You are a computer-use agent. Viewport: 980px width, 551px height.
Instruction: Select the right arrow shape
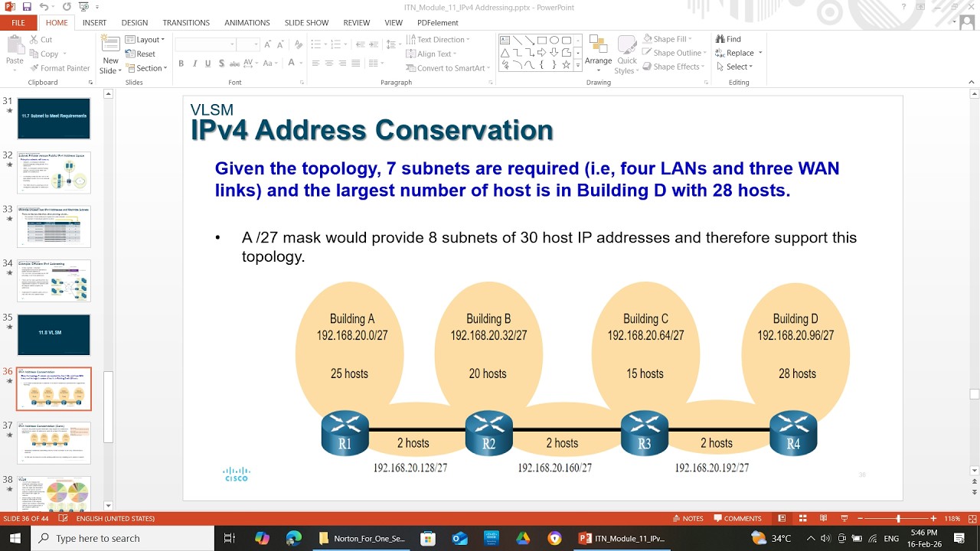tap(542, 53)
